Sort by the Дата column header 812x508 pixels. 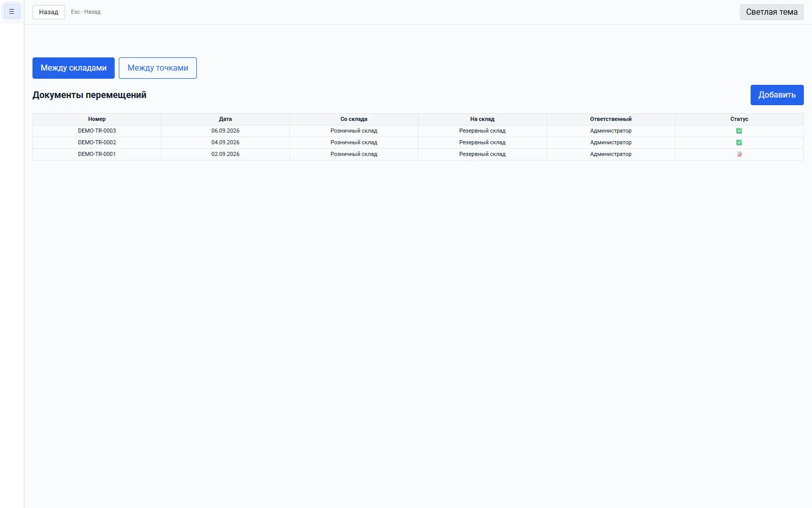pyautogui.click(x=225, y=119)
